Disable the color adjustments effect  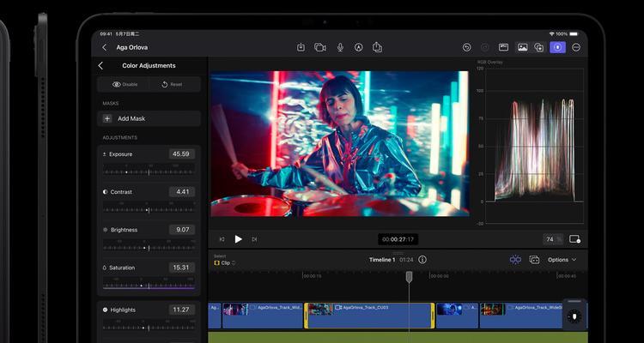point(125,85)
